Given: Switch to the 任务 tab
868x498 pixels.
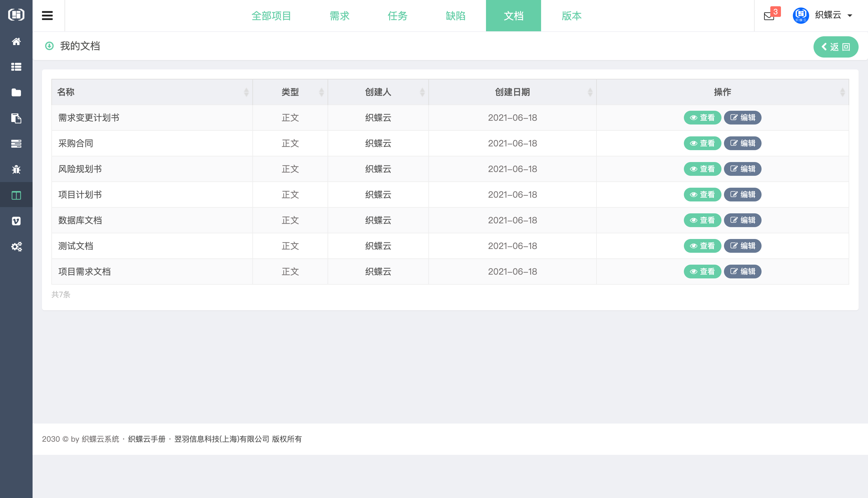Looking at the screenshot, I should coord(397,16).
